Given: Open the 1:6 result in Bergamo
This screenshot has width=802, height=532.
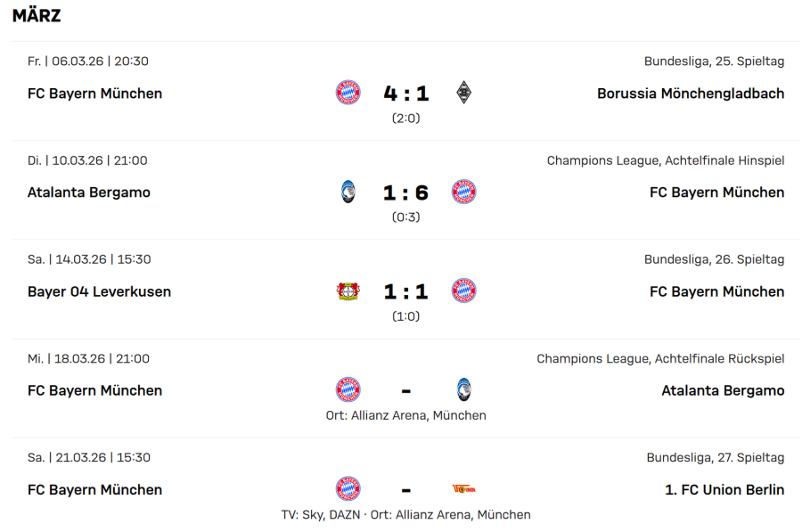Looking at the screenshot, I should tap(405, 192).
